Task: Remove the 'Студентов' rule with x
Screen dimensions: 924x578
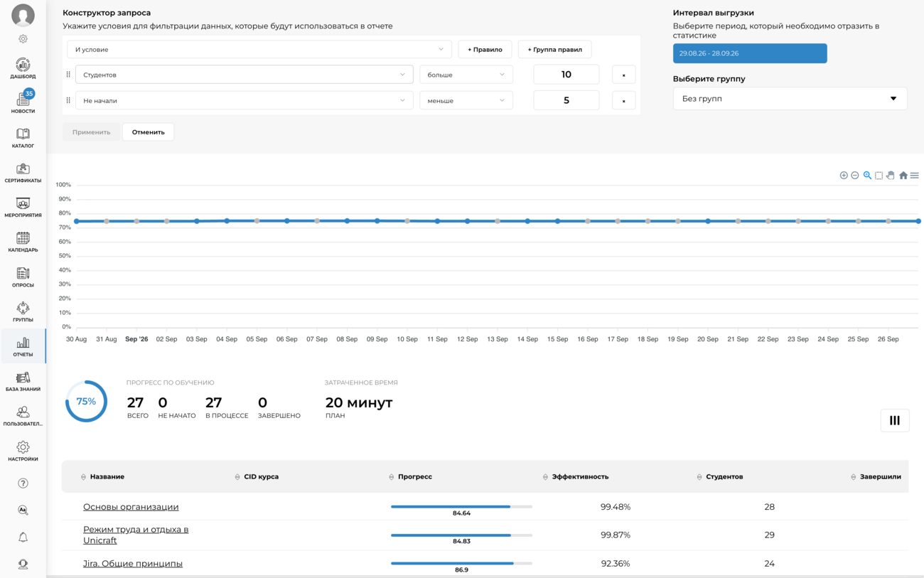Action: tap(623, 75)
